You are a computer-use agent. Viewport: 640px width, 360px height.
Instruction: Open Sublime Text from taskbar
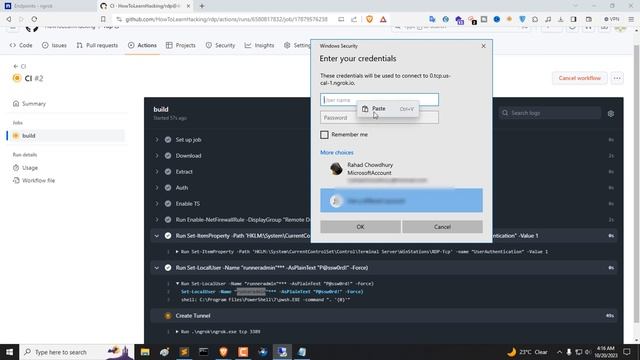coord(184,352)
